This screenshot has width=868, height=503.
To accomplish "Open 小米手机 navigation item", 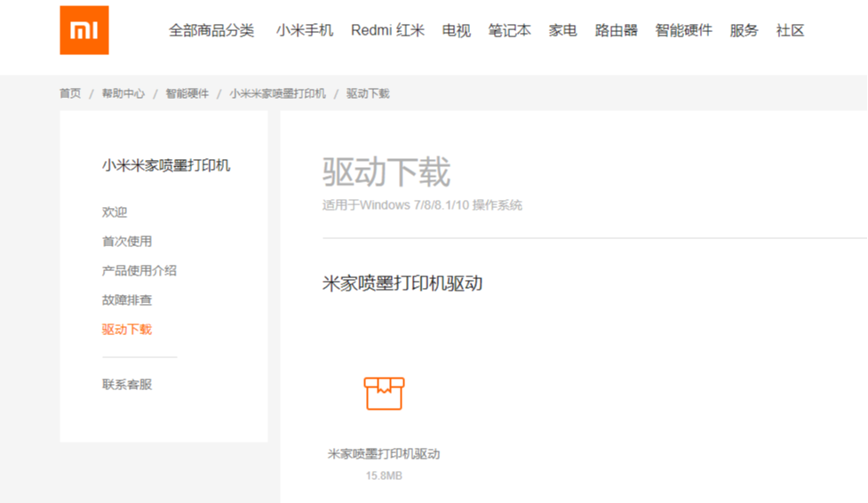I will (305, 30).
